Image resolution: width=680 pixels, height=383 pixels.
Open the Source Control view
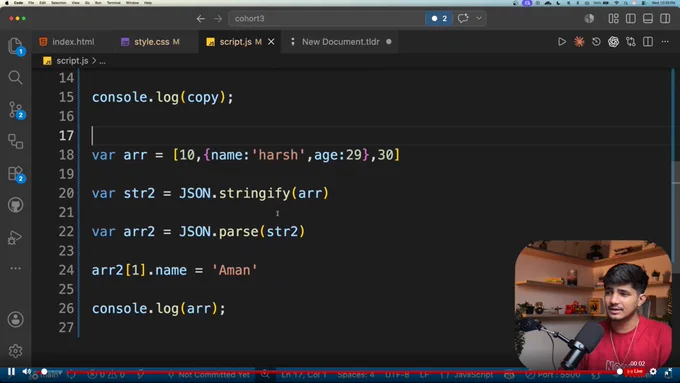click(16, 110)
